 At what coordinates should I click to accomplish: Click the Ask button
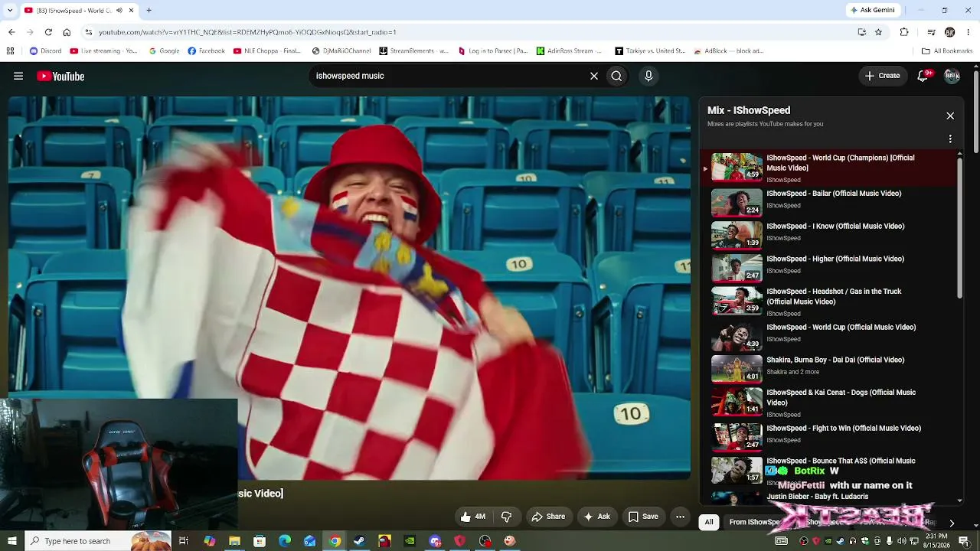[x=596, y=517]
